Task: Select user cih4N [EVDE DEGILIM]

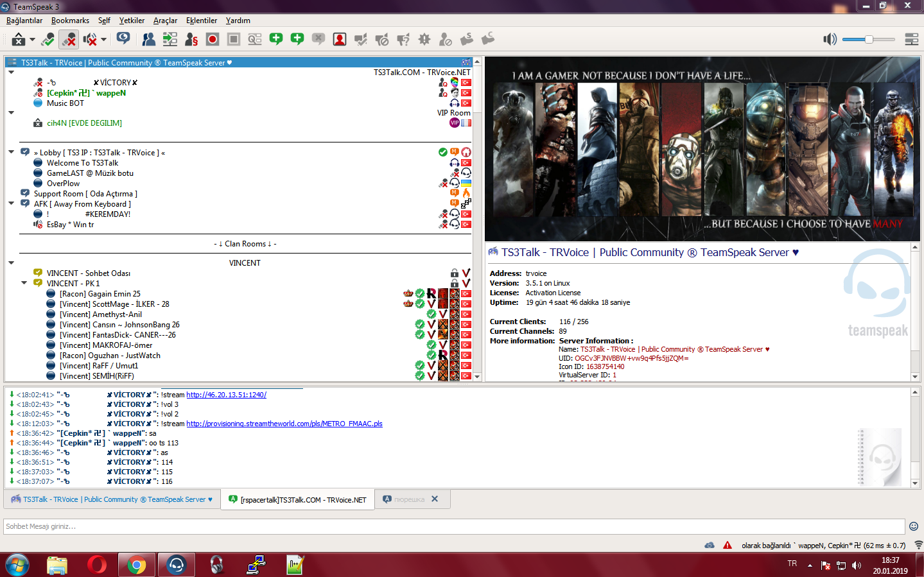Action: (x=84, y=123)
